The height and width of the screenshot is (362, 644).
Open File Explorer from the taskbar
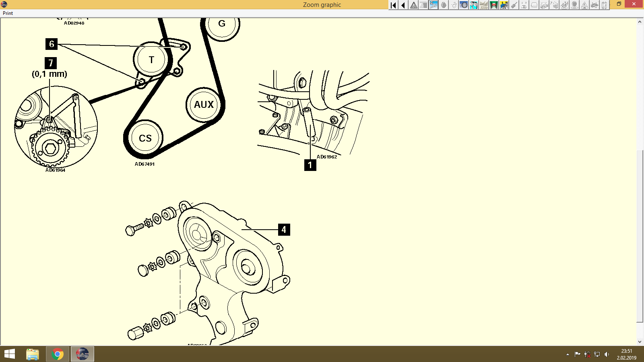click(x=32, y=354)
